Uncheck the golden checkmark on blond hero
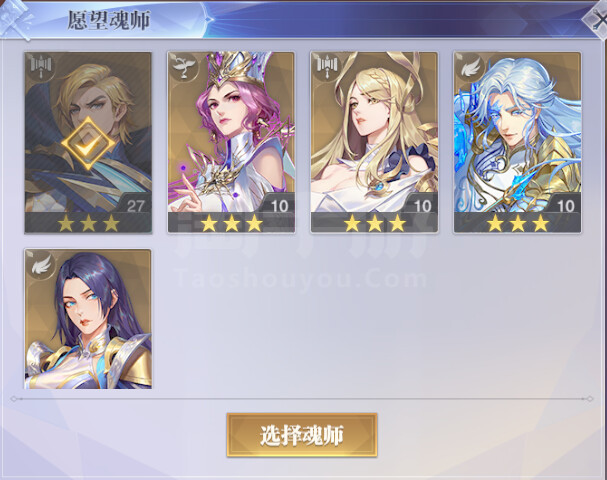 pos(88,144)
